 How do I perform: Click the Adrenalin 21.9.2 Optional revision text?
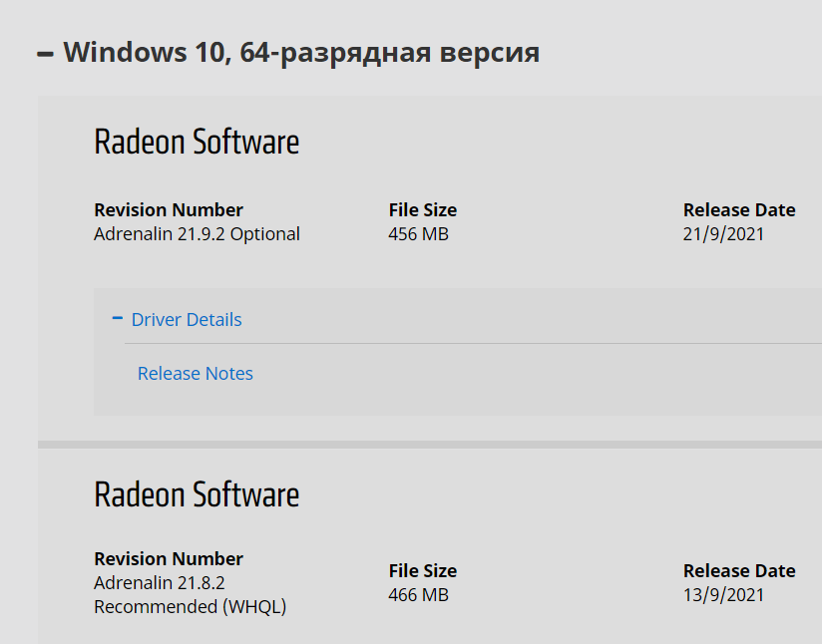197,234
